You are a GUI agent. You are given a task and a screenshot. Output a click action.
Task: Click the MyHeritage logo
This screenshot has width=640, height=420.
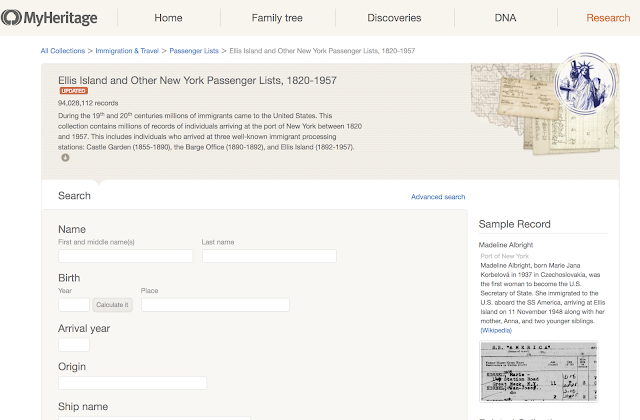[49, 18]
